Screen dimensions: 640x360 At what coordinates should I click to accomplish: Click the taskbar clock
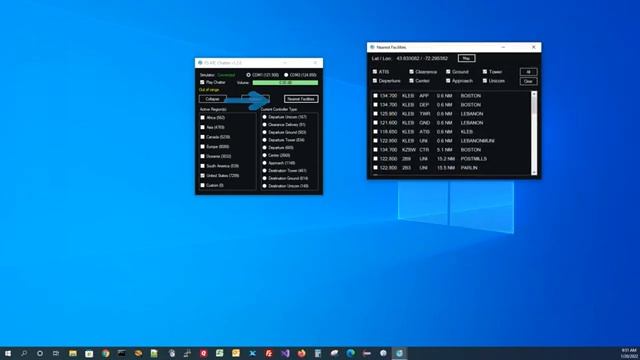[x=629, y=353]
